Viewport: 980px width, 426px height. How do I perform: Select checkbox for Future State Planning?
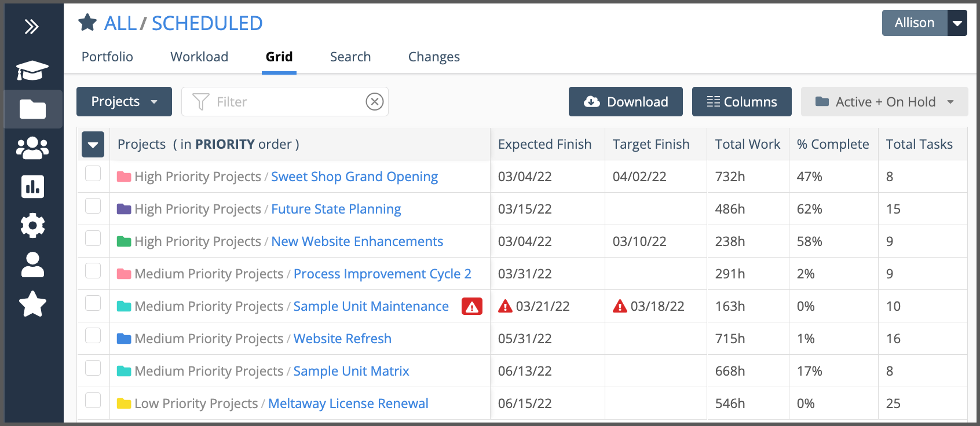pos(93,206)
